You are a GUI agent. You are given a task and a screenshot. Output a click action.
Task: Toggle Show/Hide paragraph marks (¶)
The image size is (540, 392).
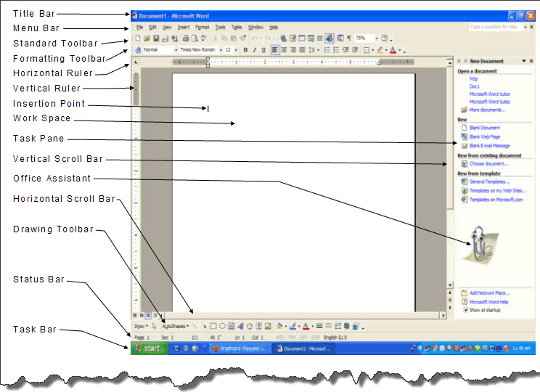click(x=349, y=38)
